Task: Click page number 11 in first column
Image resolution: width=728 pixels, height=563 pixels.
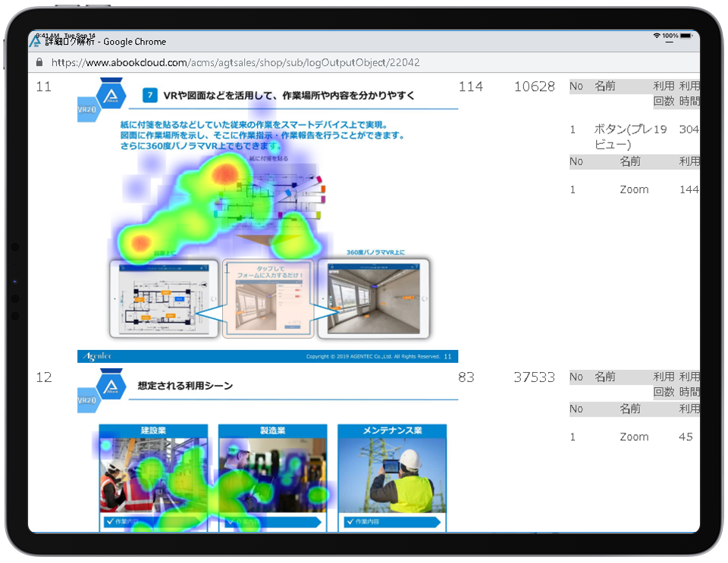Action: coord(44,86)
